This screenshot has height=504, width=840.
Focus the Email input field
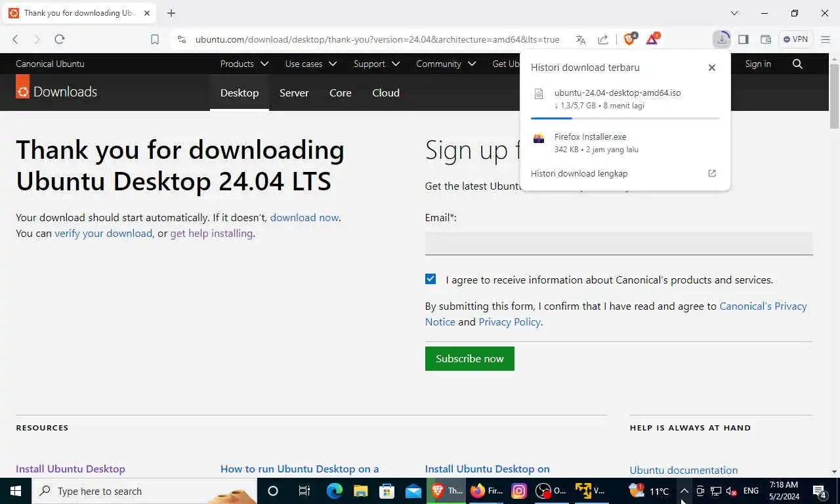(x=619, y=243)
